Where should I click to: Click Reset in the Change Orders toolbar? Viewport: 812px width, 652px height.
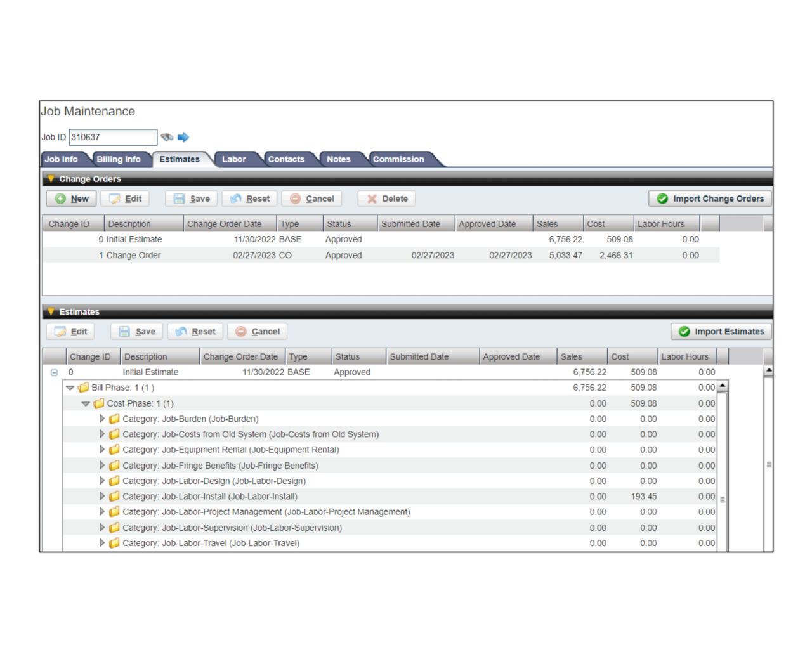point(249,199)
